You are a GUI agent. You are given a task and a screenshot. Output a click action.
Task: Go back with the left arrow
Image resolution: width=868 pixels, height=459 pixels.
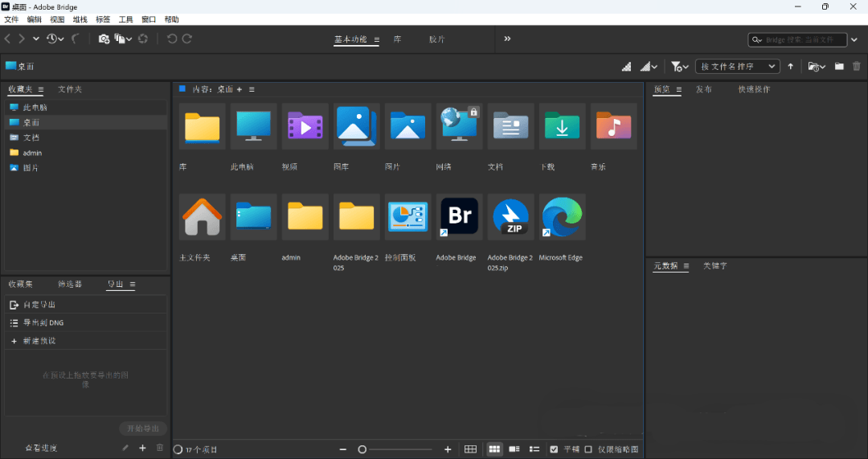8,39
